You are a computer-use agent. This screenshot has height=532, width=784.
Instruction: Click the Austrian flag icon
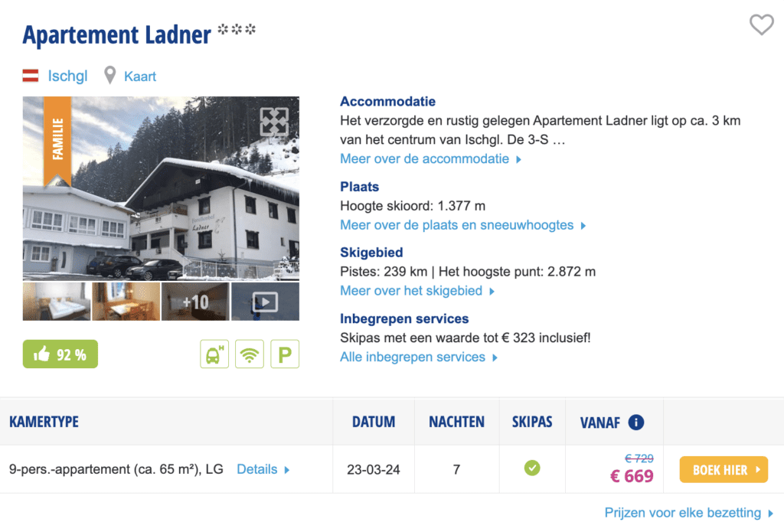pos(31,76)
